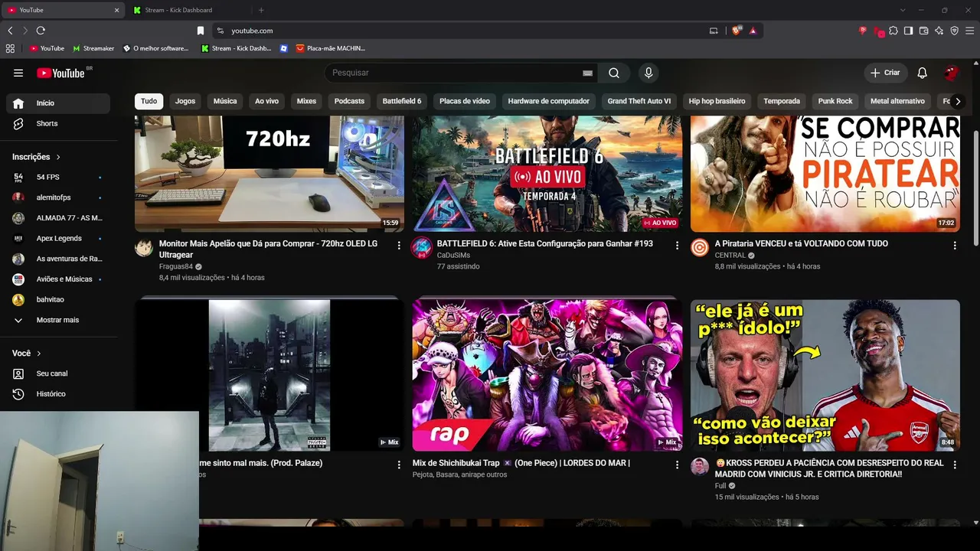Open the Full channel avatar

click(x=700, y=467)
